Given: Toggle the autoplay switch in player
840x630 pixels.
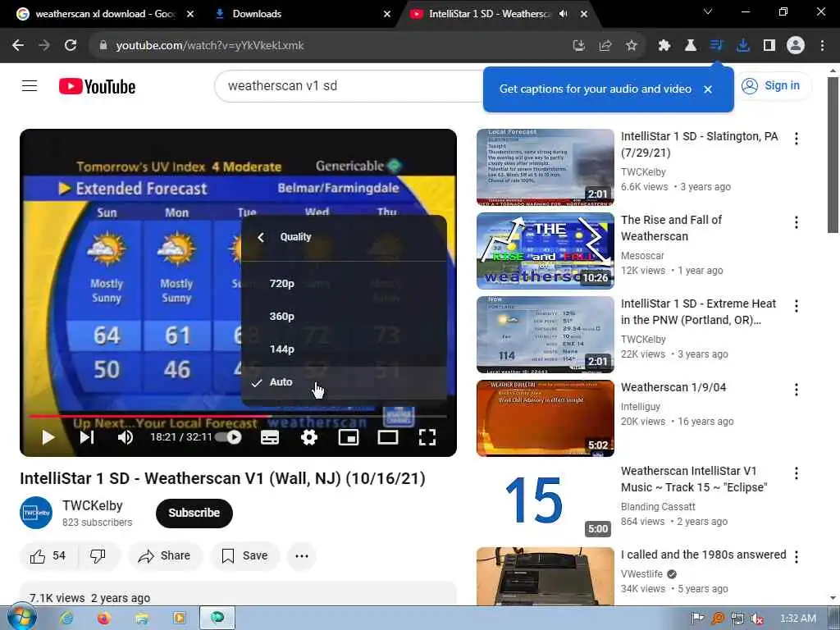Looking at the screenshot, I should tap(229, 437).
